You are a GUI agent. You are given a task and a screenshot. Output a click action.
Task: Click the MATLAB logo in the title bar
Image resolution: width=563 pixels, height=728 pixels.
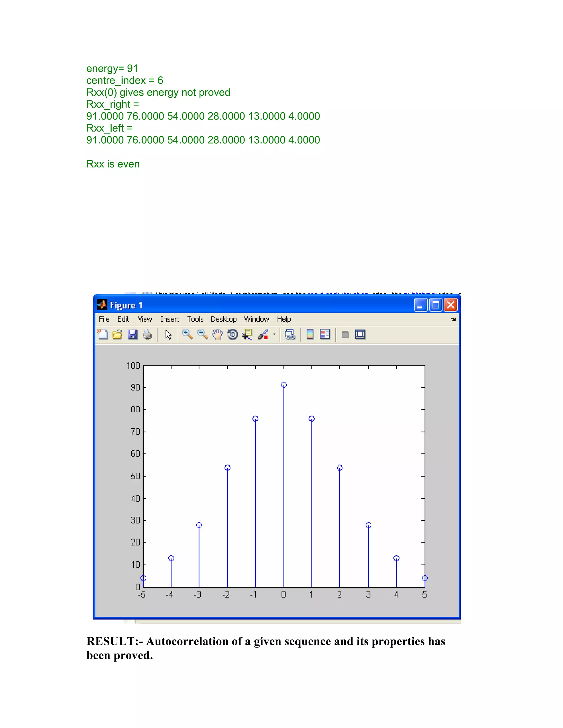102,305
